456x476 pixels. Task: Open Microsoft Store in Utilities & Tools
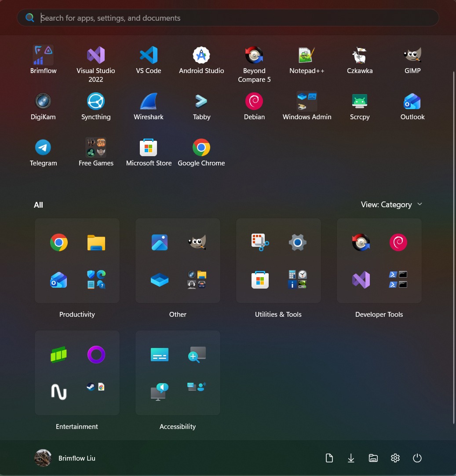pyautogui.click(x=260, y=280)
